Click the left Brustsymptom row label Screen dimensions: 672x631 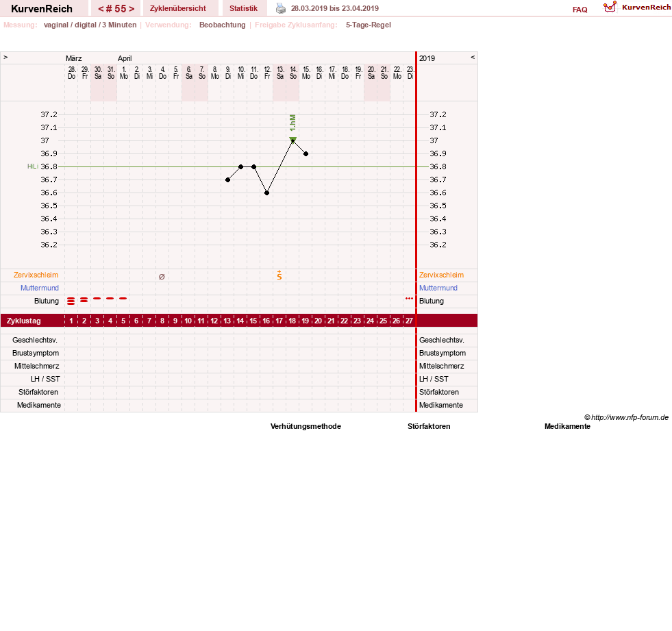(36, 353)
